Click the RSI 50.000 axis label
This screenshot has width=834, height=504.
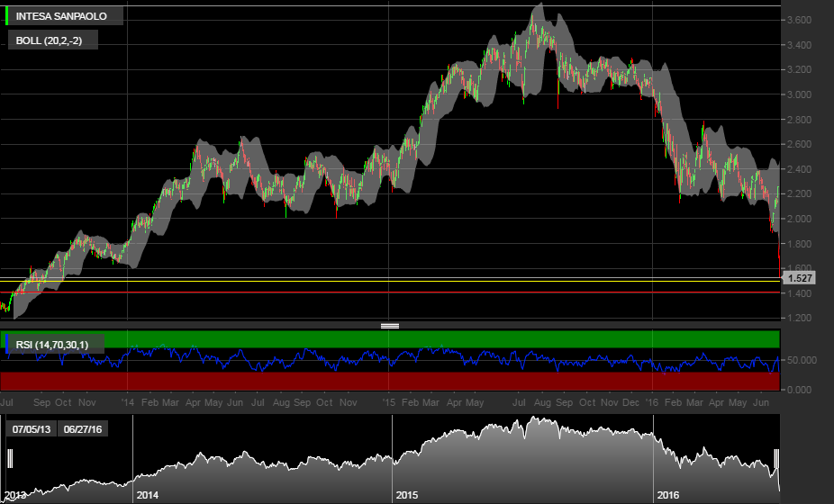pyautogui.click(x=802, y=360)
